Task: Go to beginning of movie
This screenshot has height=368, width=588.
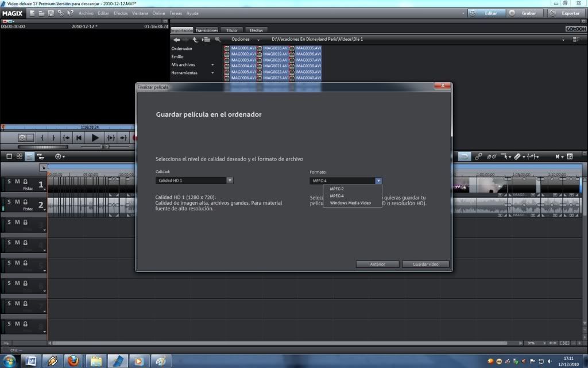Action: [79, 138]
